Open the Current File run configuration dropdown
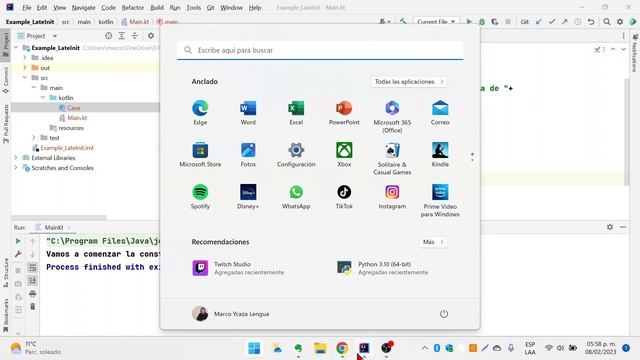This screenshot has width=640, height=360. [x=436, y=22]
